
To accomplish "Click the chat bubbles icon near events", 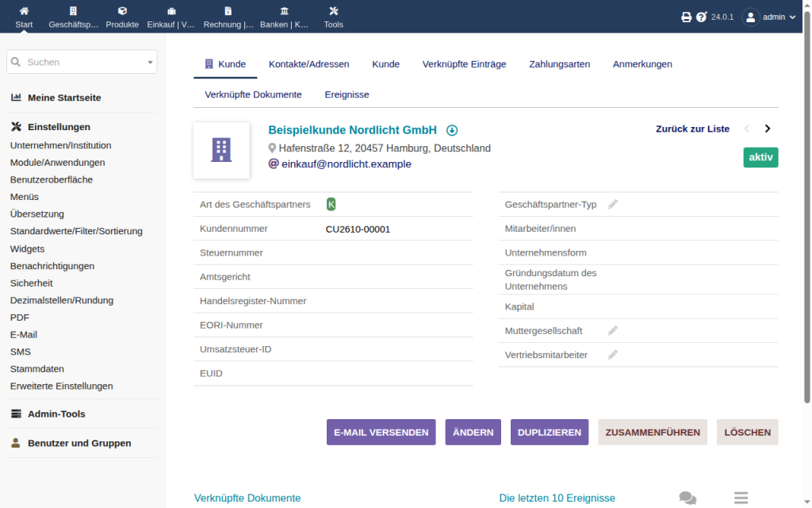I will point(688,498).
